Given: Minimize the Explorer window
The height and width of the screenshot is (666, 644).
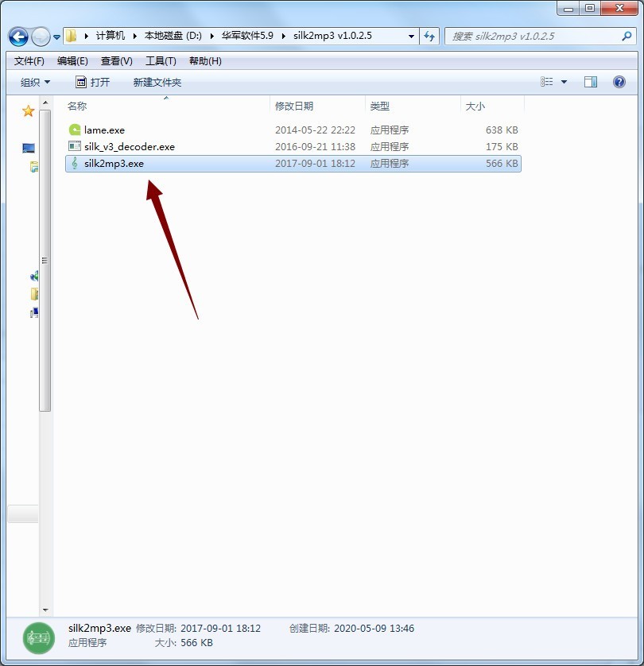Looking at the screenshot, I should (x=568, y=9).
